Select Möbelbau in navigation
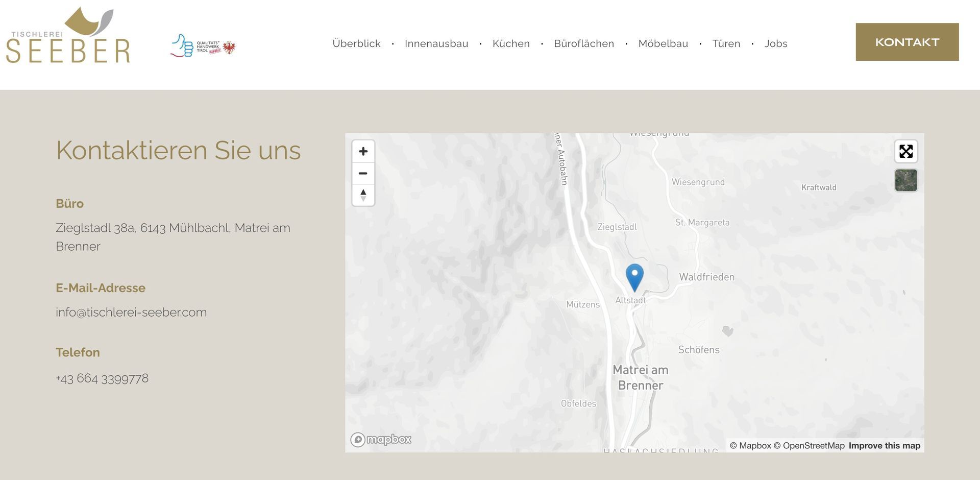The width and height of the screenshot is (980, 480). tap(663, 43)
